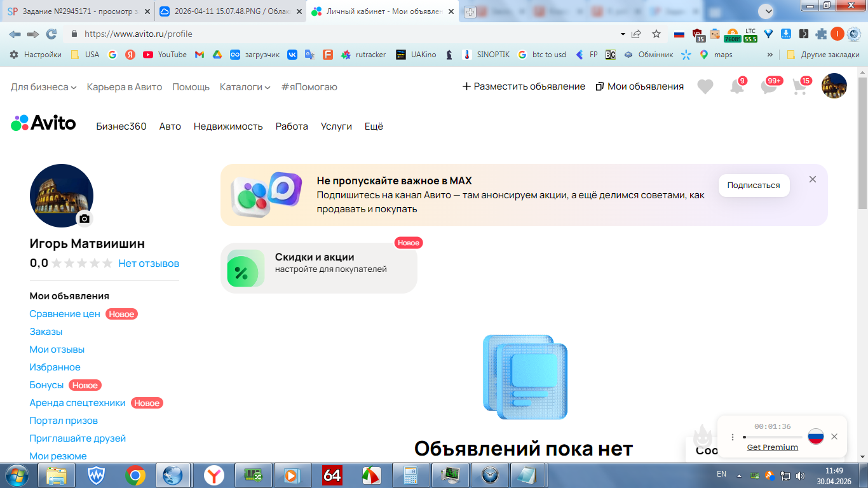Open new tab button
The height and width of the screenshot is (488, 868).
pyautogui.click(x=470, y=11)
